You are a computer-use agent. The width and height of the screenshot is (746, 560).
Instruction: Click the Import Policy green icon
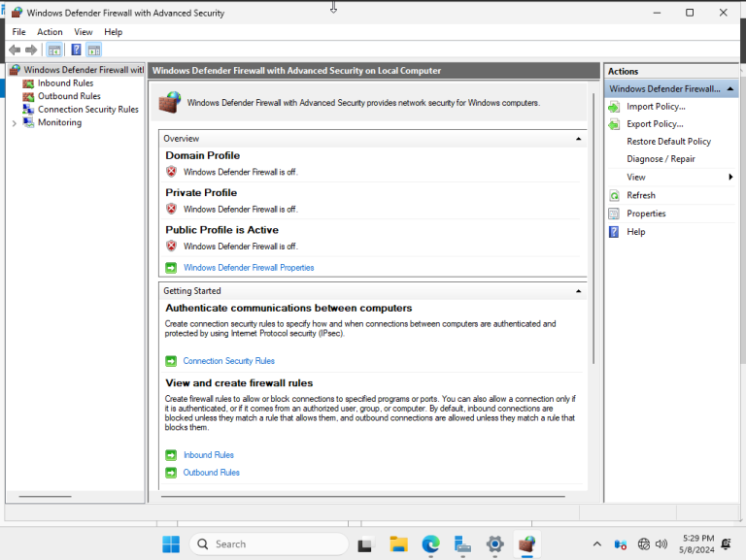click(x=614, y=107)
